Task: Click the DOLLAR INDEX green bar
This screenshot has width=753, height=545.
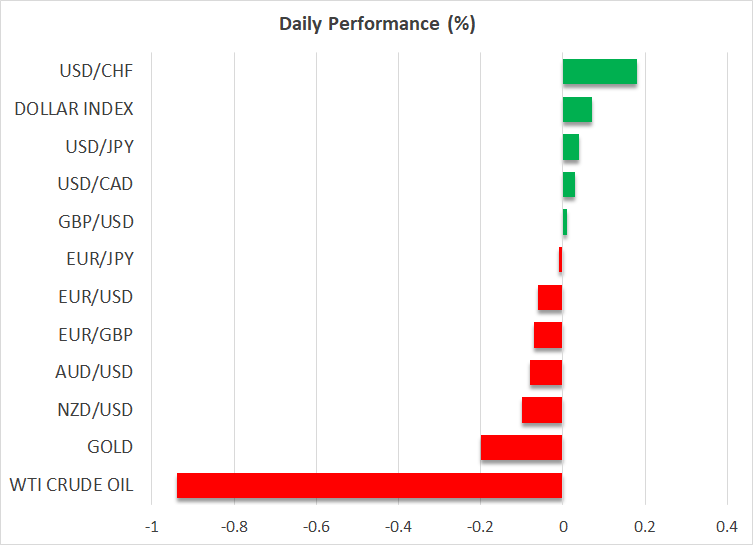Action: tap(577, 109)
